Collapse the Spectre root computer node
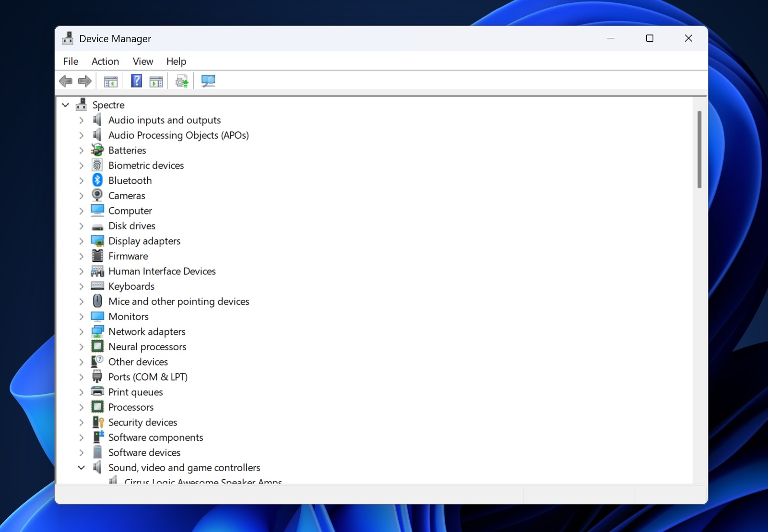Viewport: 768px width, 532px height. point(66,105)
